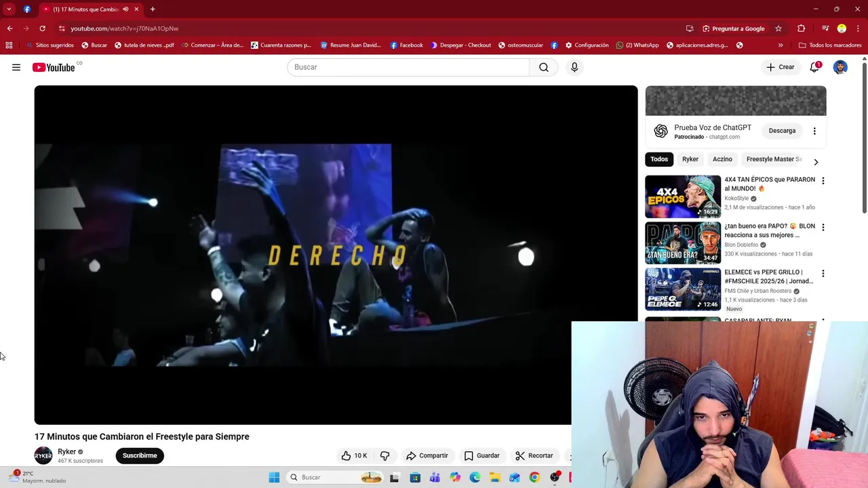This screenshot has height=488, width=868.
Task: Select the Todos filter chip
Action: point(659,159)
